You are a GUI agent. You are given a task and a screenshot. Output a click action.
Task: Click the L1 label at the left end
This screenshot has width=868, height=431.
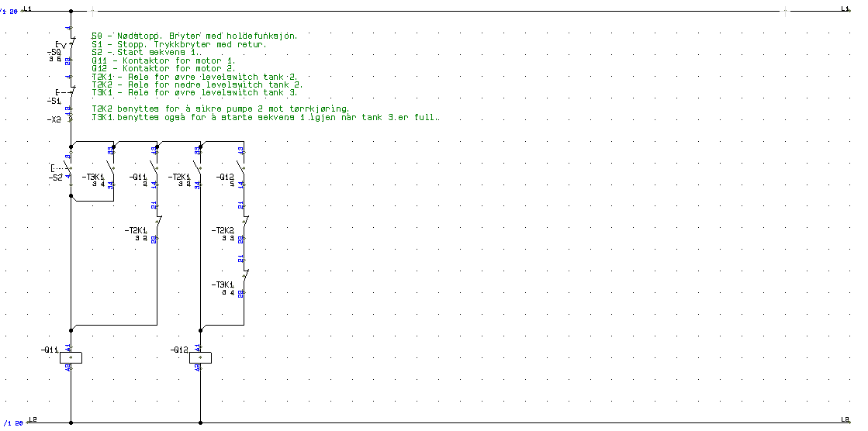[x=28, y=9]
